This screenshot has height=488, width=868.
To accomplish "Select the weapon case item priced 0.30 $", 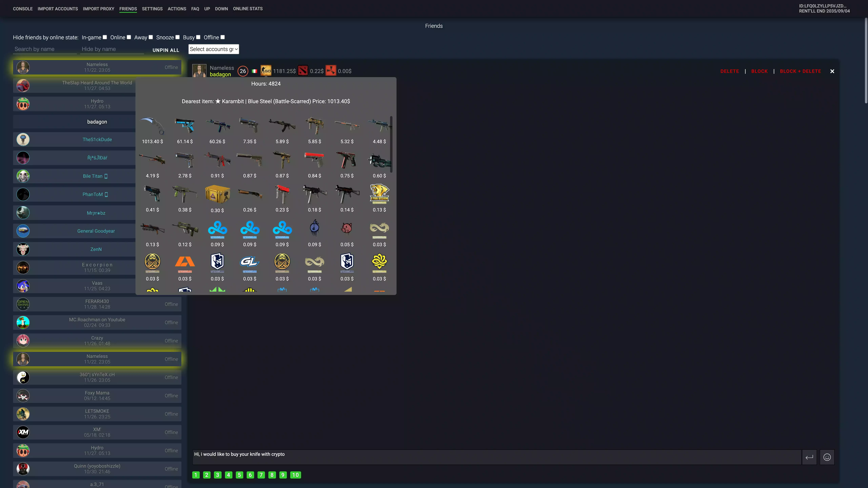I will point(217,194).
